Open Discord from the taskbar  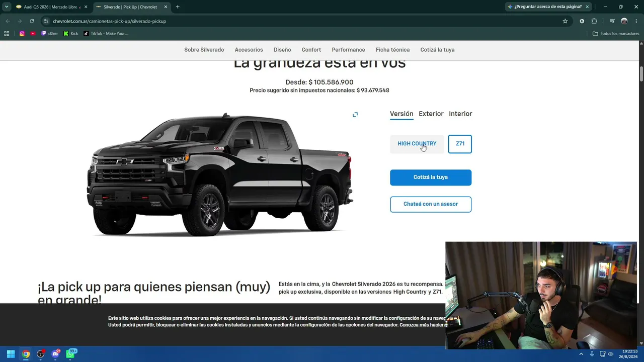(56, 354)
